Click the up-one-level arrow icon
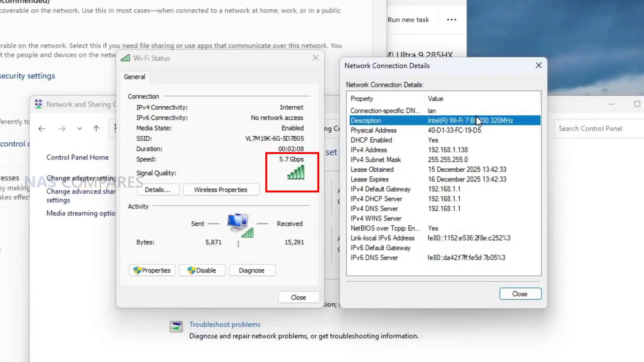The height and width of the screenshot is (362, 644). point(96,129)
